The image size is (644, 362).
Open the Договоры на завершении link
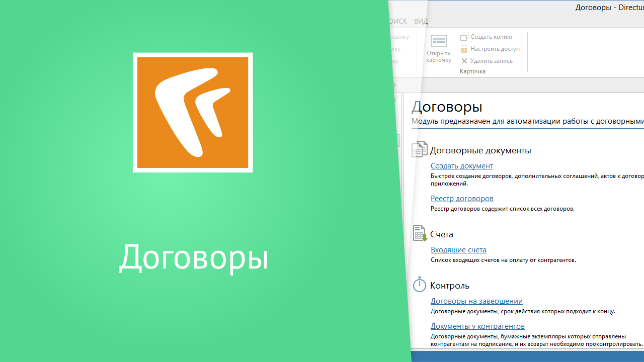pos(476,301)
